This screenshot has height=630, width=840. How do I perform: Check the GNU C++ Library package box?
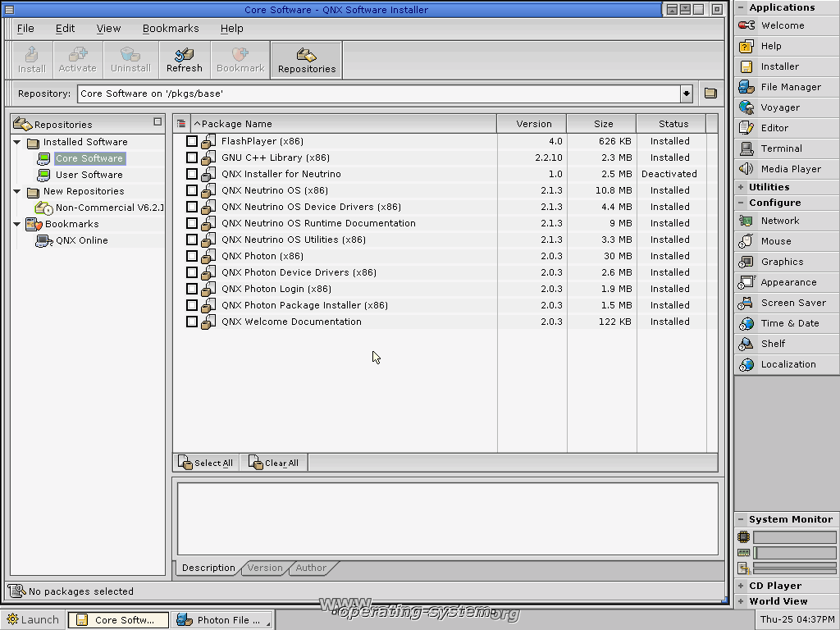point(192,157)
